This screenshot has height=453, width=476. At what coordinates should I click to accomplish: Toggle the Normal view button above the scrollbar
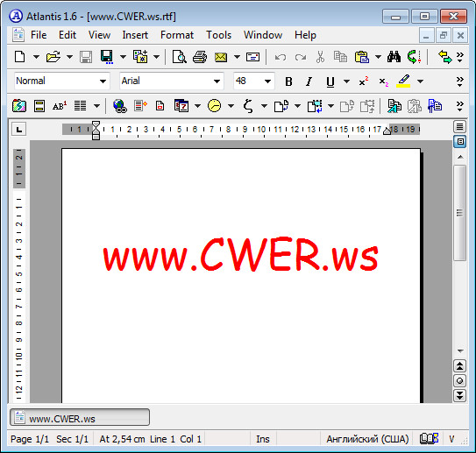click(459, 126)
